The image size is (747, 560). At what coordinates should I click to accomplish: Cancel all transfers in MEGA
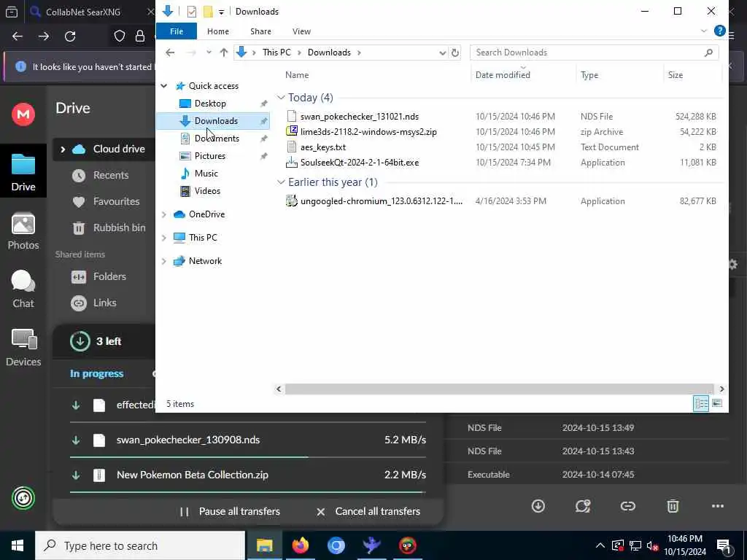tap(368, 511)
